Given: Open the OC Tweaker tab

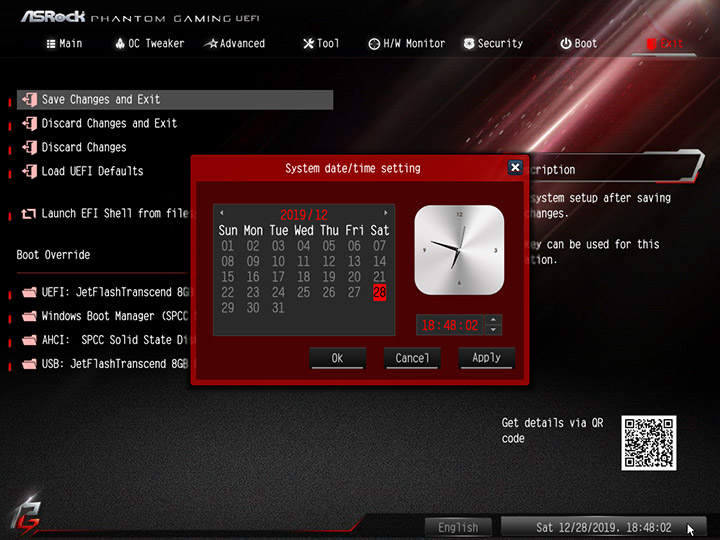Looking at the screenshot, I should (150, 44).
